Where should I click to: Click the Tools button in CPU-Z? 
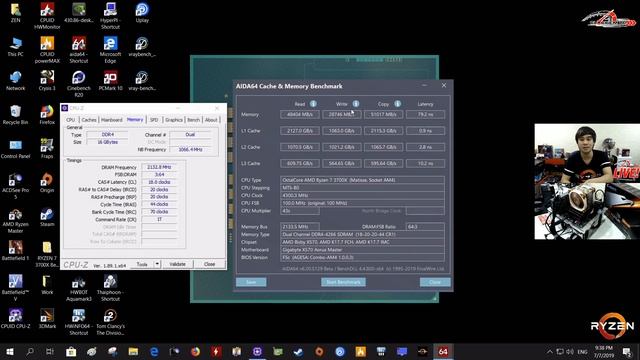pyautogui.click(x=142, y=264)
